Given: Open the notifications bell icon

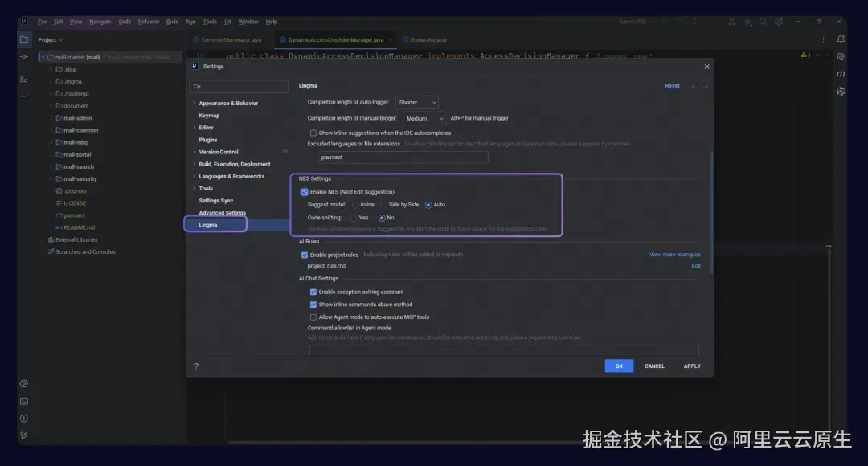Looking at the screenshot, I should (841, 39).
